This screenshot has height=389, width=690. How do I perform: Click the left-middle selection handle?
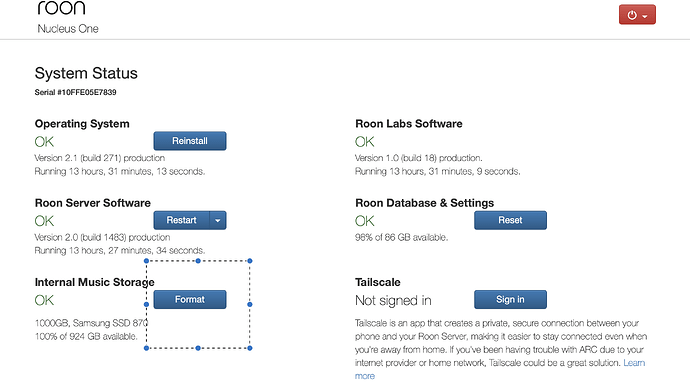point(147,304)
